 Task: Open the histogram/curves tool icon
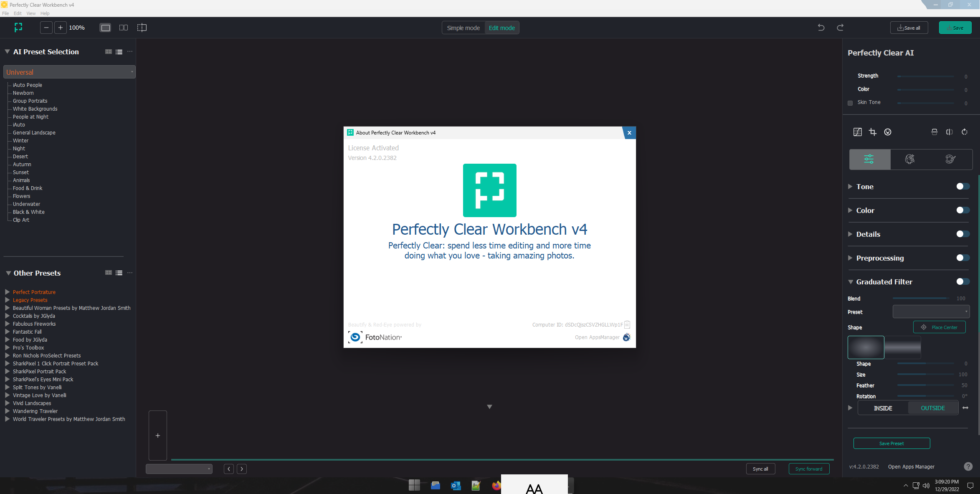[x=858, y=132]
